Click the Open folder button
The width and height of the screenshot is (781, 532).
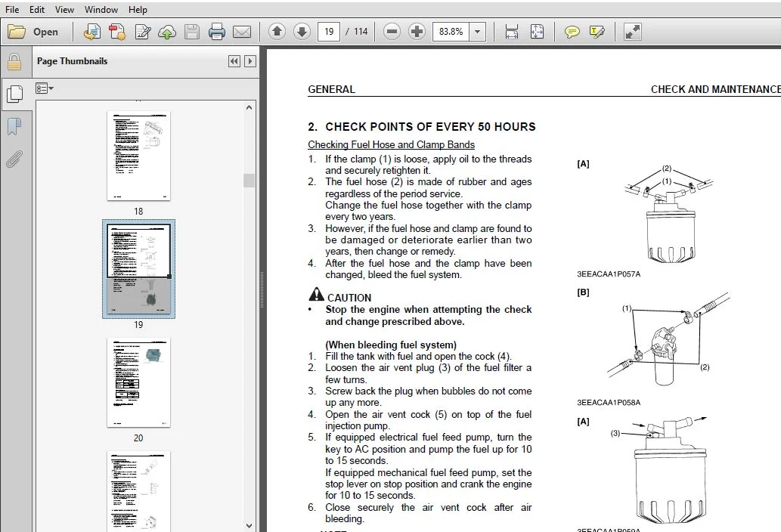pos(33,32)
